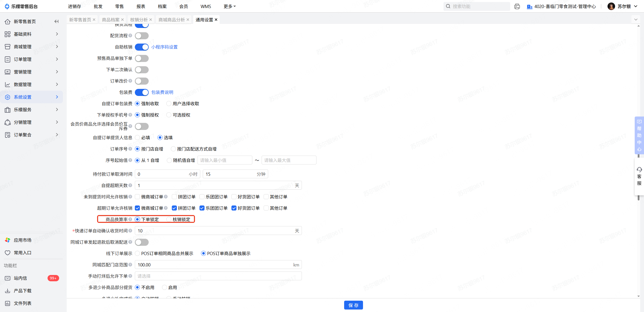Open 更多 top navigation dropdown
644x312 pixels.
click(x=229, y=7)
